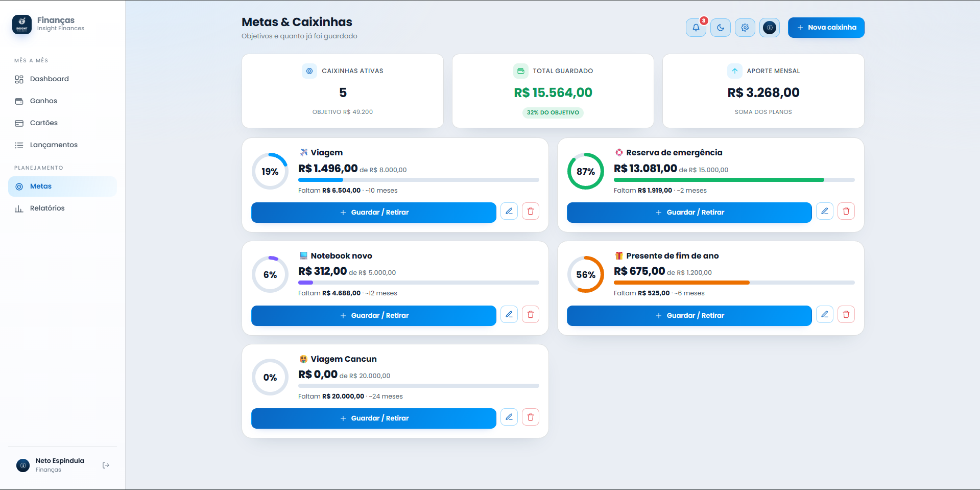The width and height of the screenshot is (980, 490).
Task: Edit the Viagem Cancun pencil icon
Action: click(x=509, y=417)
